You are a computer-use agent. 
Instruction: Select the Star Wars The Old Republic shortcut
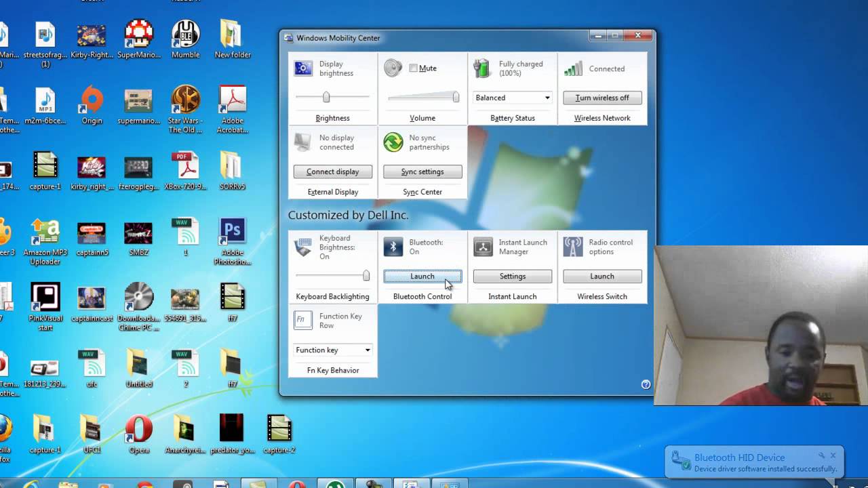[x=185, y=110]
